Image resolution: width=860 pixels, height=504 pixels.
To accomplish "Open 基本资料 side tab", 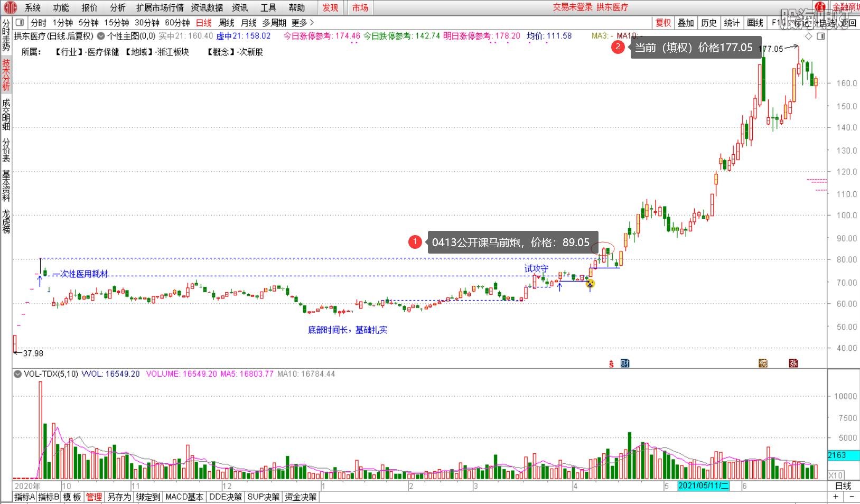I will [6, 185].
